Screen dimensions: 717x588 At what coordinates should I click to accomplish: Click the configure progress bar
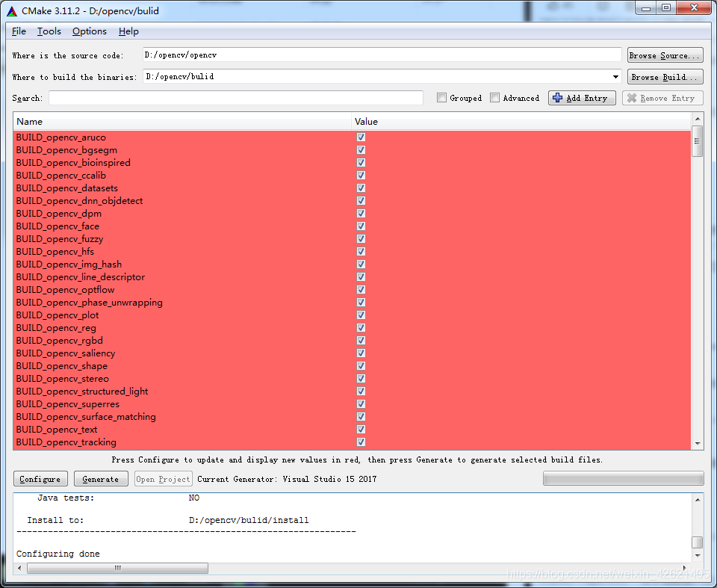click(623, 478)
